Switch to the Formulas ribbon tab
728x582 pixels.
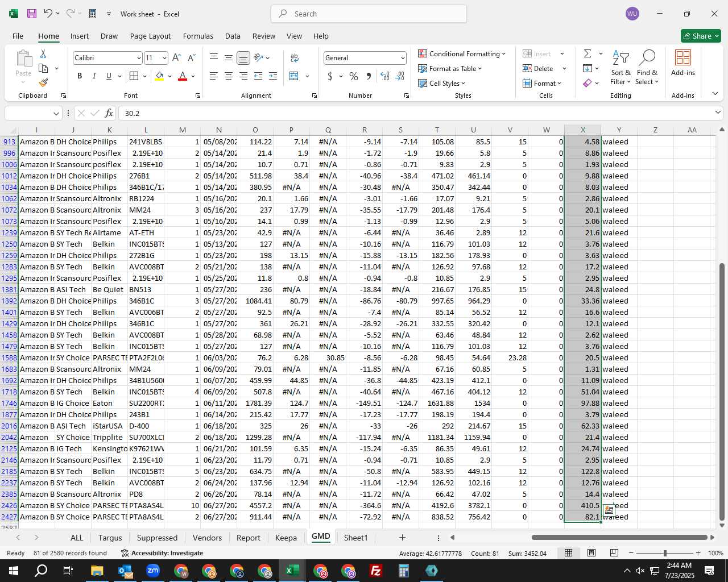pyautogui.click(x=198, y=36)
